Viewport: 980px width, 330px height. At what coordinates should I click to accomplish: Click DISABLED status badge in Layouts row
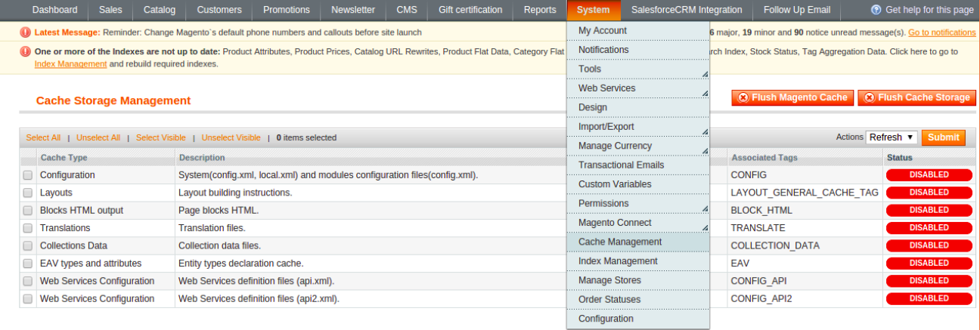(x=929, y=193)
